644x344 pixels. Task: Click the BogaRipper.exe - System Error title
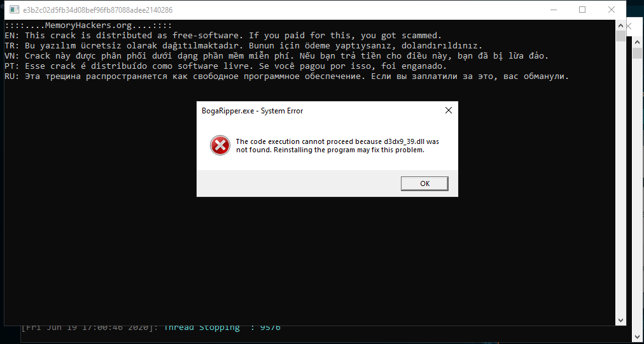click(x=252, y=111)
